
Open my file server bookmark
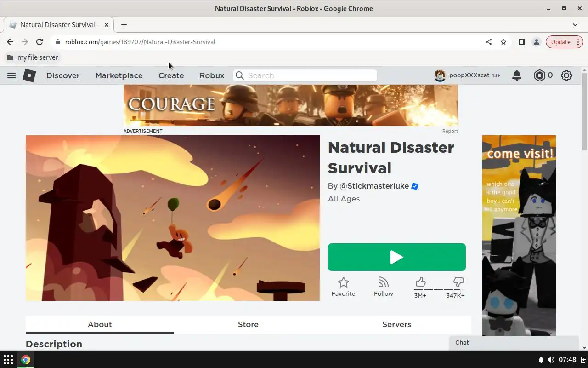33,57
